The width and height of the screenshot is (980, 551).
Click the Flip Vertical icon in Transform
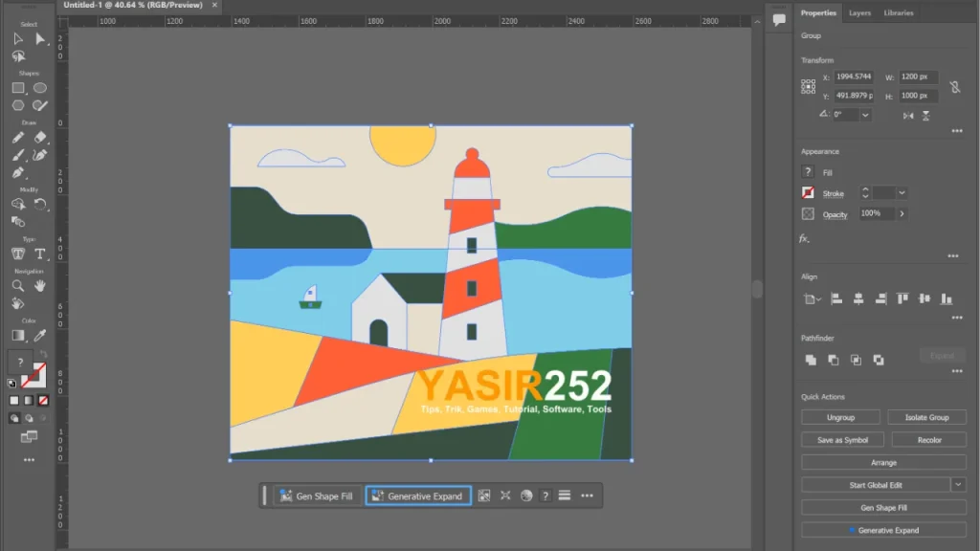click(x=926, y=116)
